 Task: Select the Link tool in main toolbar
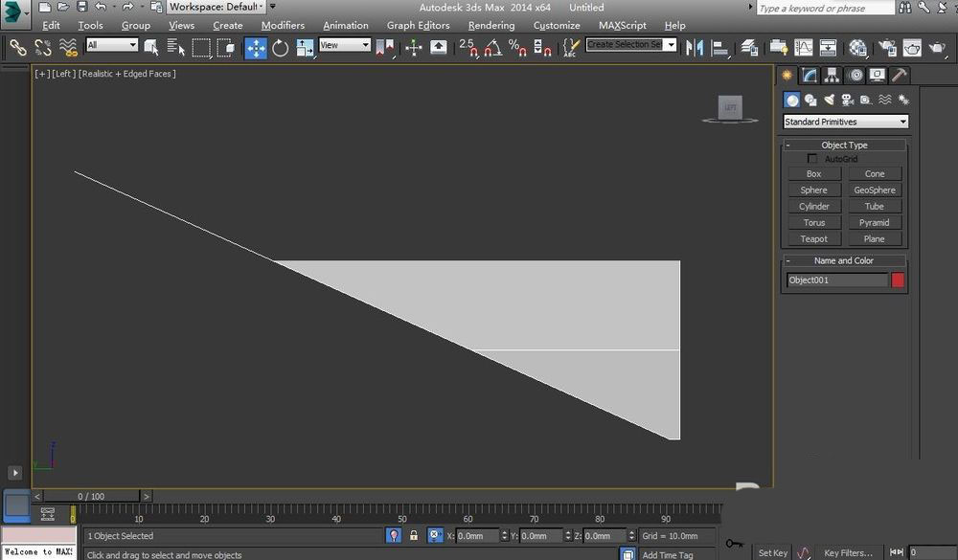[x=17, y=47]
